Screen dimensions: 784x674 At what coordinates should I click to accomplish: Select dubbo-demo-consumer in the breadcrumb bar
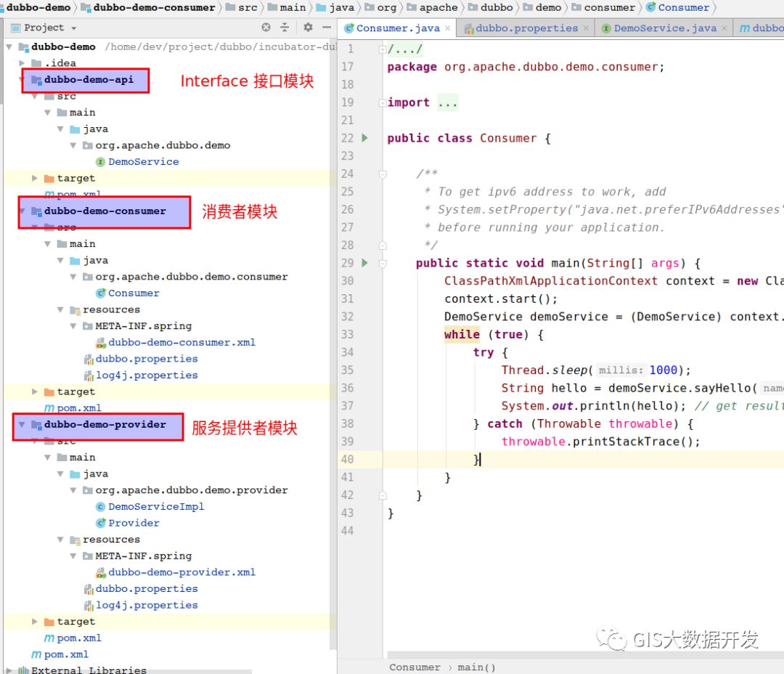click(x=148, y=7)
